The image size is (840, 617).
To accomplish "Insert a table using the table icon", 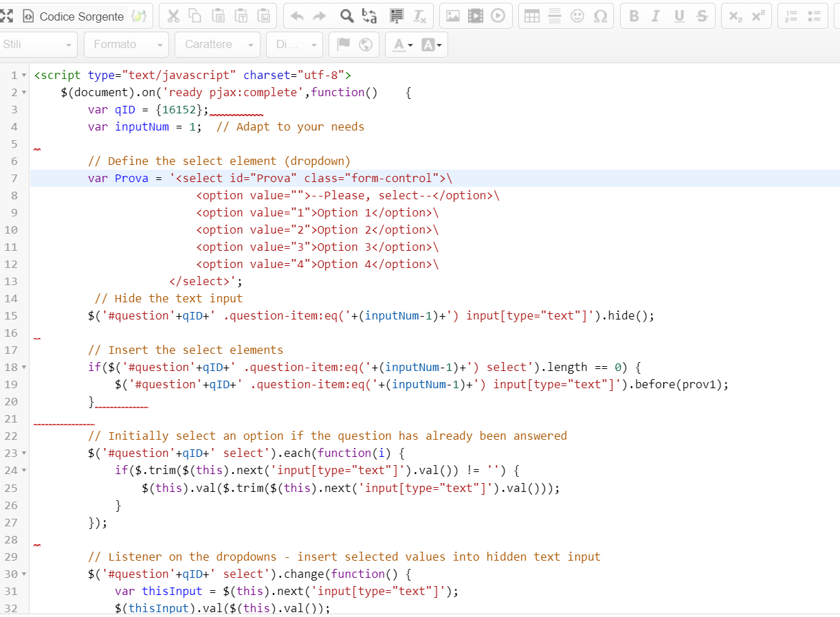I will (x=532, y=16).
